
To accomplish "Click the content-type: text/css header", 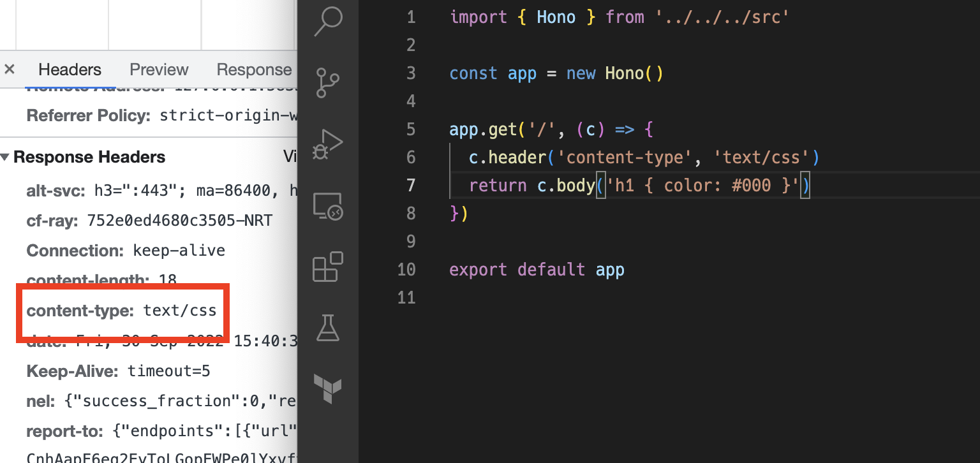I will 121,311.
